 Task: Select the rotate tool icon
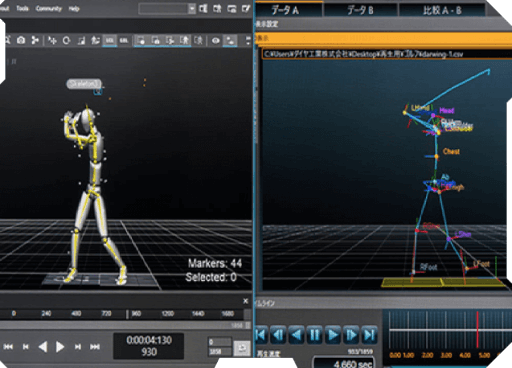pyautogui.click(x=66, y=40)
